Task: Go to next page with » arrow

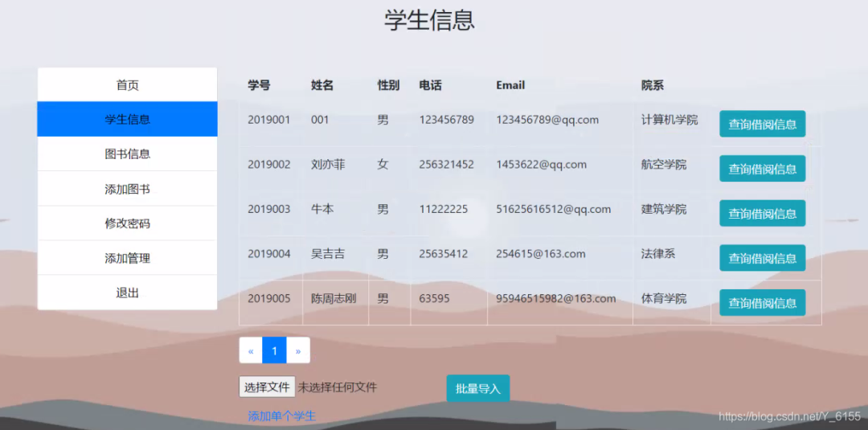Action: (298, 350)
